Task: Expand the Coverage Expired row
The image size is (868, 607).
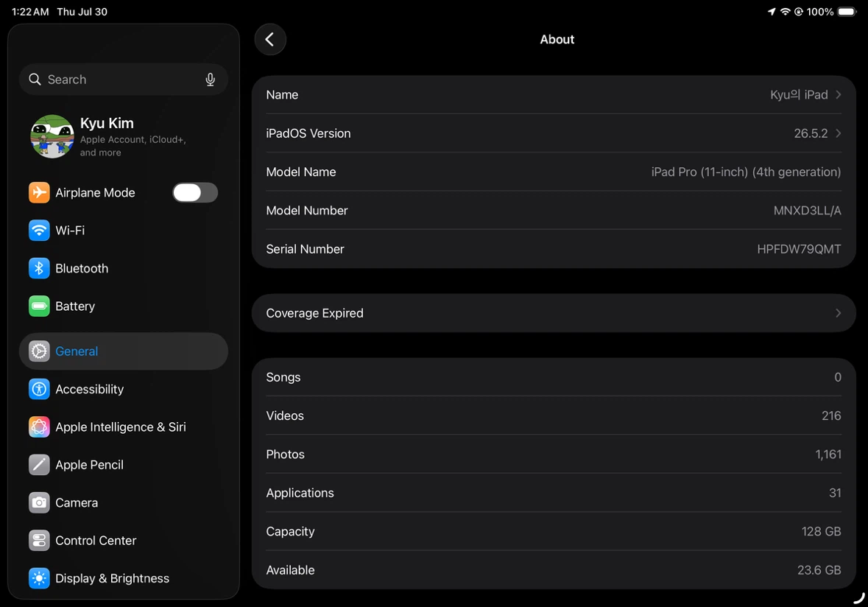Action: point(554,314)
